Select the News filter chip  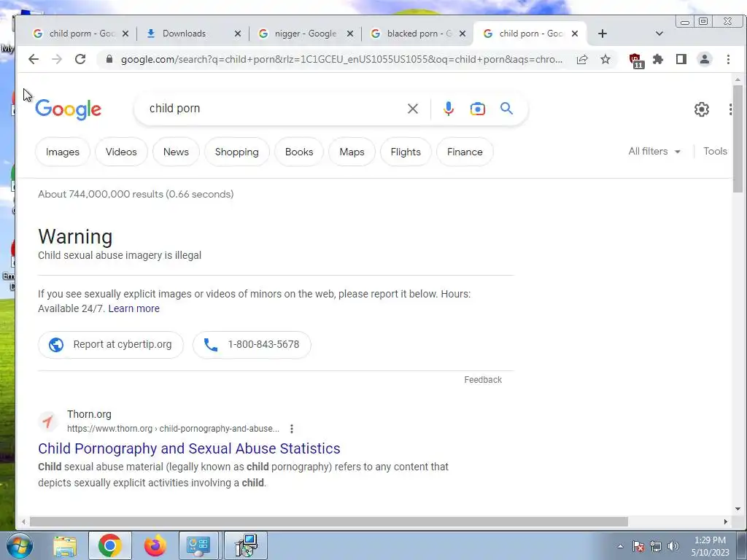[176, 152]
